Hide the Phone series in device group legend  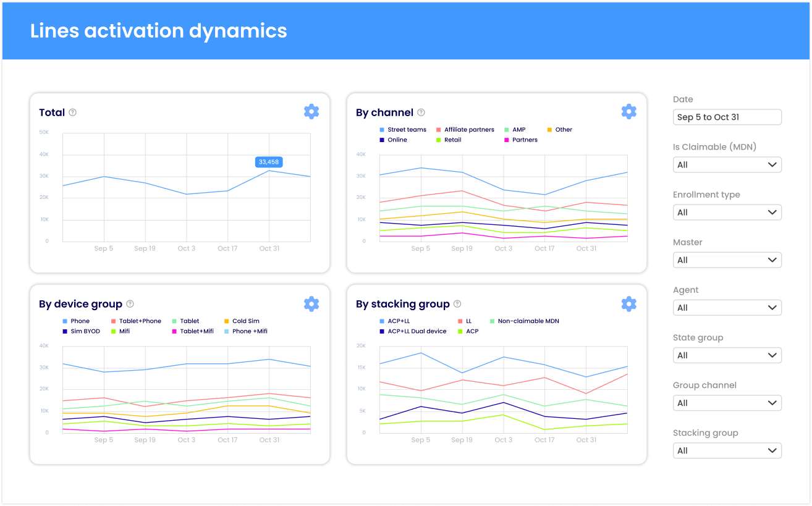80,321
